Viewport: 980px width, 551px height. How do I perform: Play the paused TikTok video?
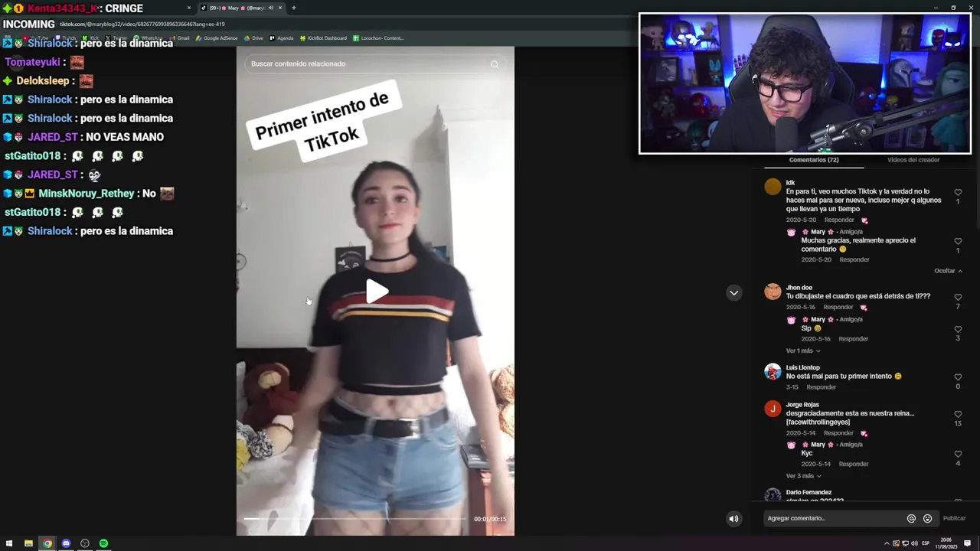pyautogui.click(x=376, y=292)
